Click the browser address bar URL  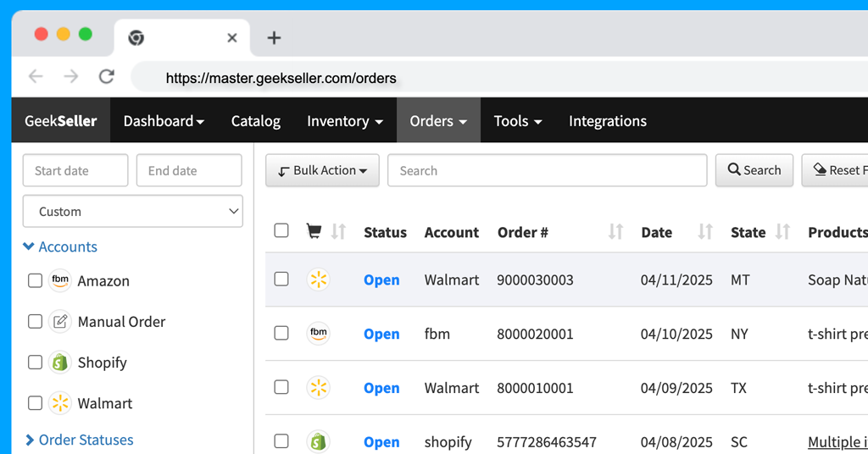point(281,78)
